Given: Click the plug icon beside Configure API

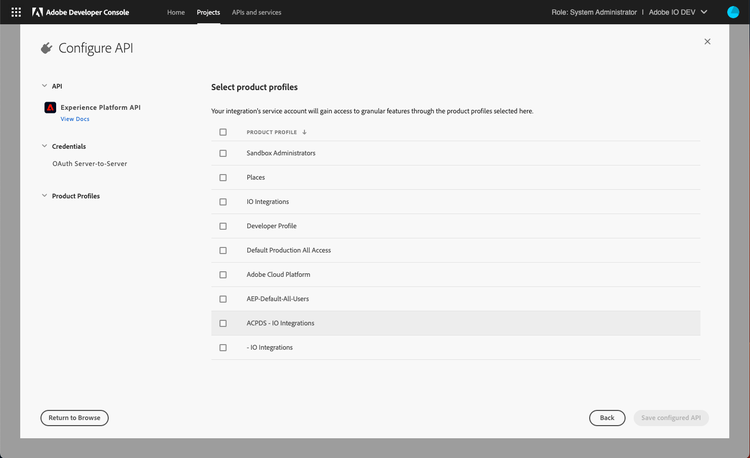Looking at the screenshot, I should coord(46,48).
